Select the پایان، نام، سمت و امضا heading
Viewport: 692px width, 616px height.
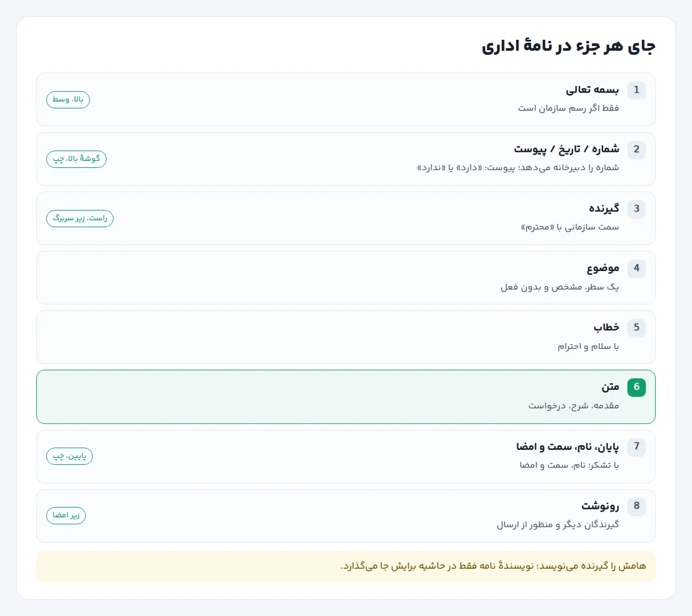point(567,446)
